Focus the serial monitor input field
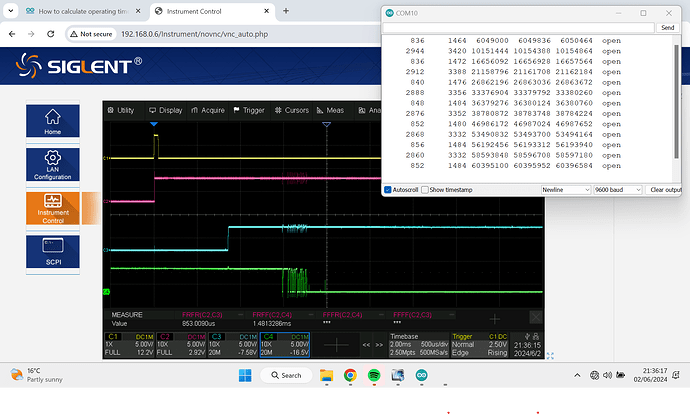This screenshot has width=690, height=414. coord(518,27)
